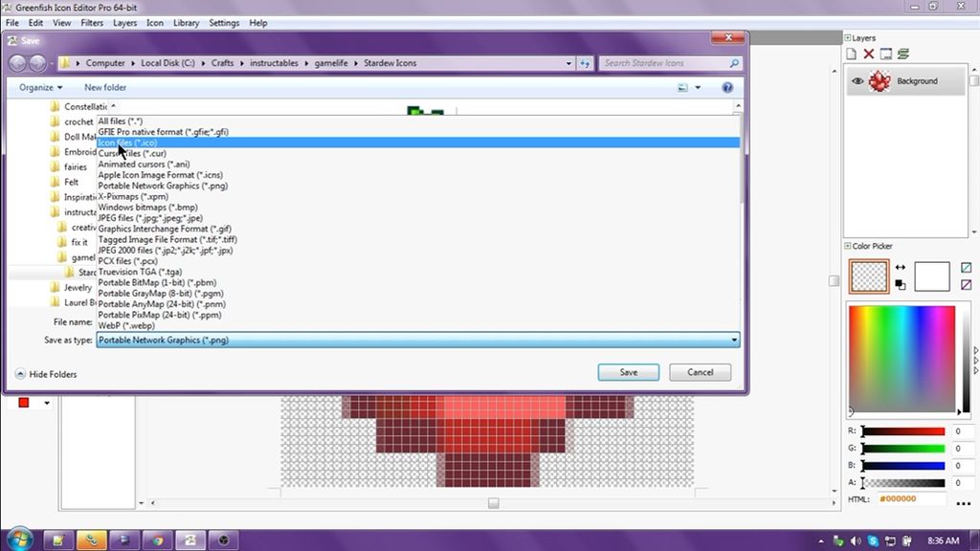980x551 pixels.
Task: Delete the current layer with the red X
Action: coord(867,53)
